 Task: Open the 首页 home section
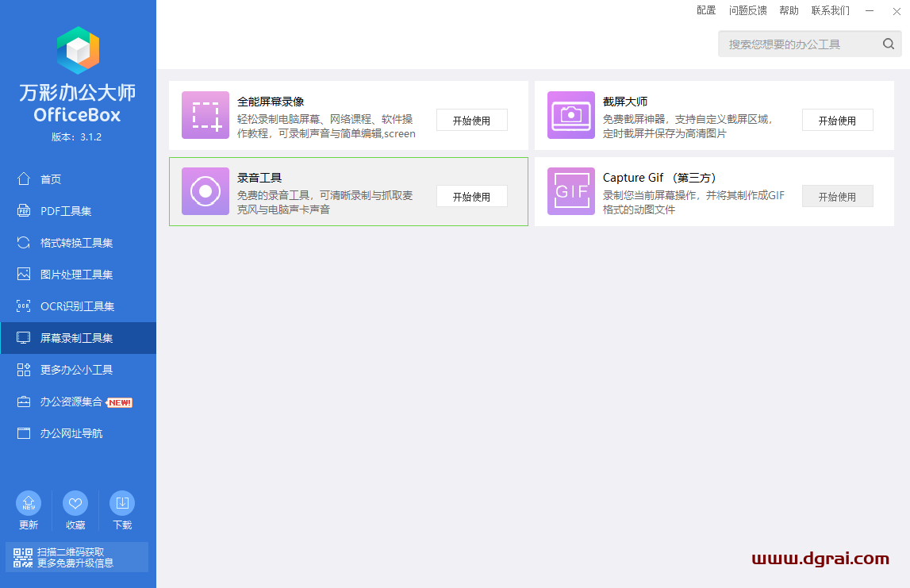pos(79,179)
